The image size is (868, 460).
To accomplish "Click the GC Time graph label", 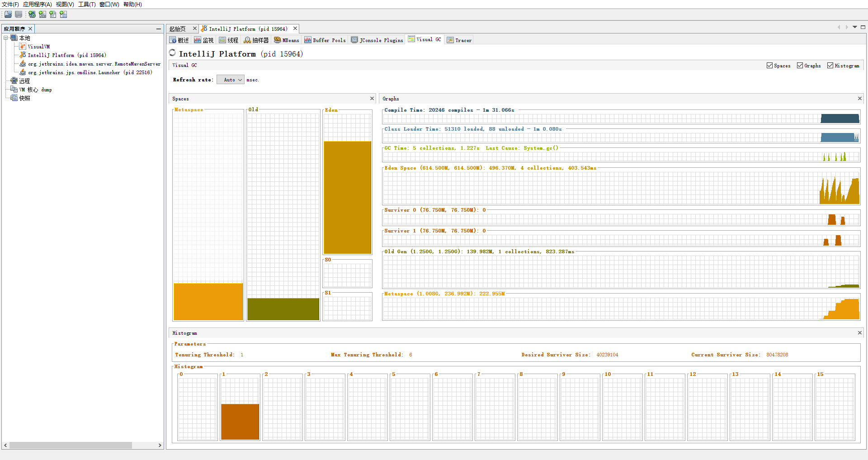I will [x=471, y=148].
